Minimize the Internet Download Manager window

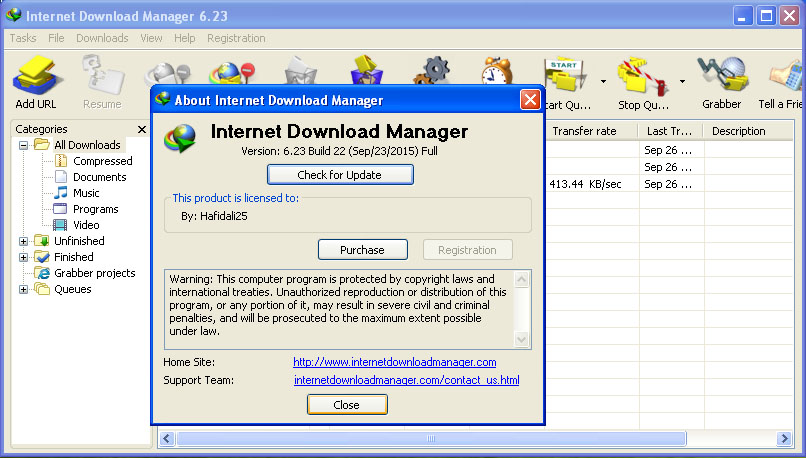[x=742, y=16]
